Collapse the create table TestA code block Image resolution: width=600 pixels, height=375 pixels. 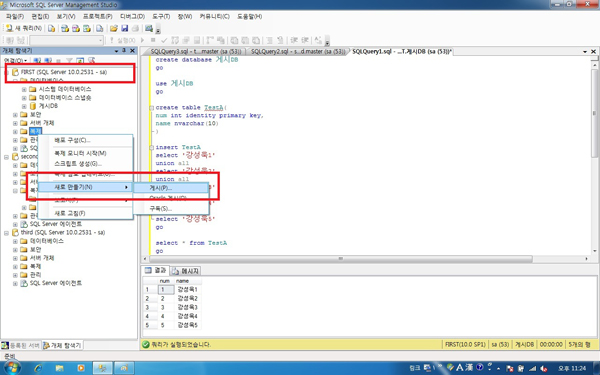pos(152,108)
